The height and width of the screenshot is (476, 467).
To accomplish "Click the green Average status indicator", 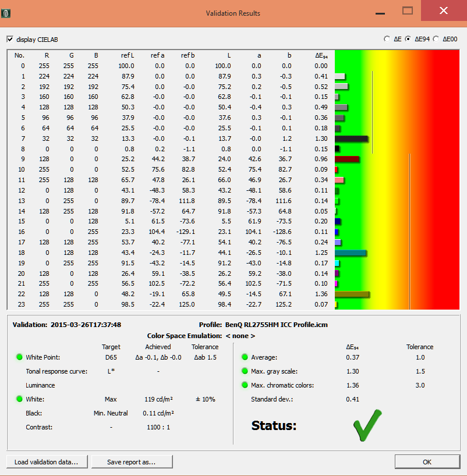I will pos(245,357).
